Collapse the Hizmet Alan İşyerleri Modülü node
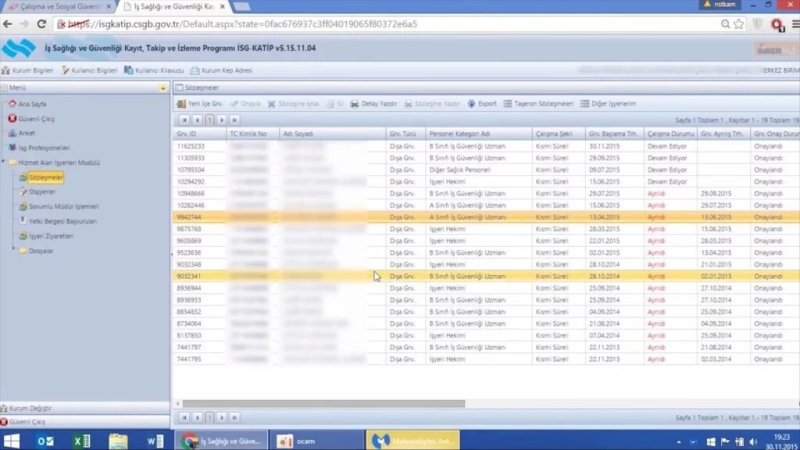 [x=4, y=161]
